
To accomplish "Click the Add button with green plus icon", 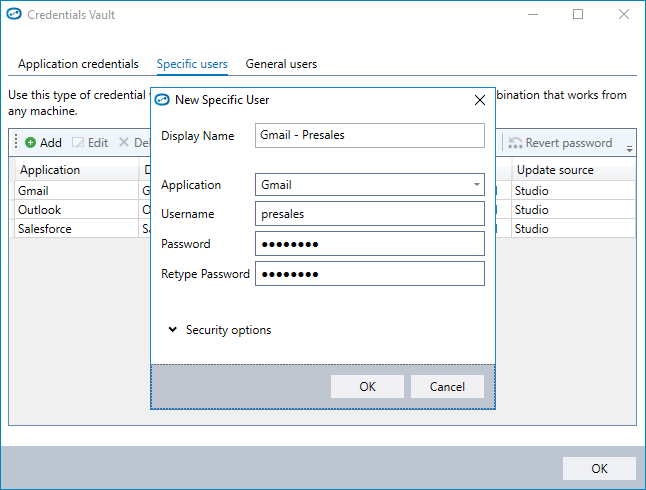I will pyautogui.click(x=43, y=143).
